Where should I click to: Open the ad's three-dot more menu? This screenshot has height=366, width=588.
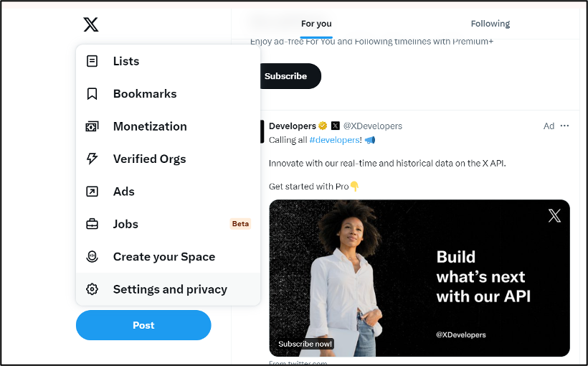pyautogui.click(x=565, y=126)
